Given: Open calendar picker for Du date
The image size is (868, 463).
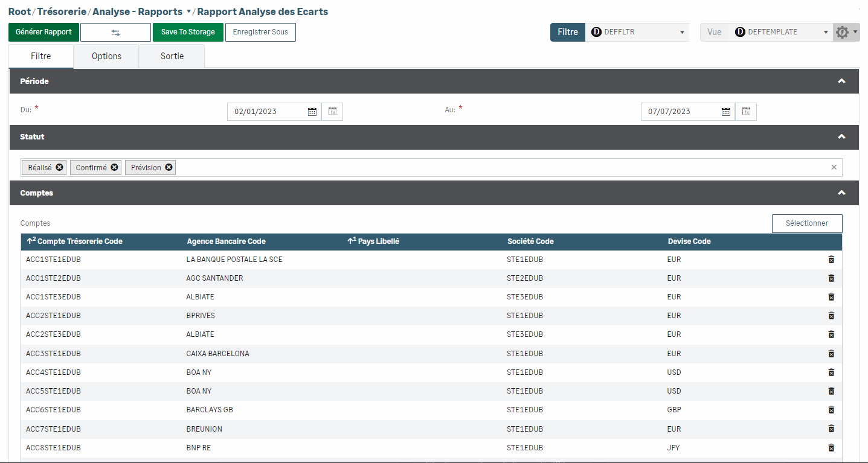Looking at the screenshot, I should 312,112.
